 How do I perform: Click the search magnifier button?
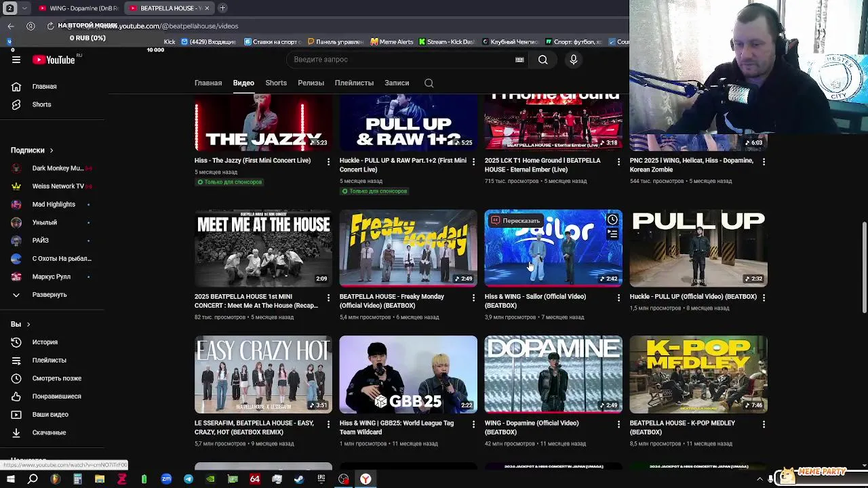point(543,60)
